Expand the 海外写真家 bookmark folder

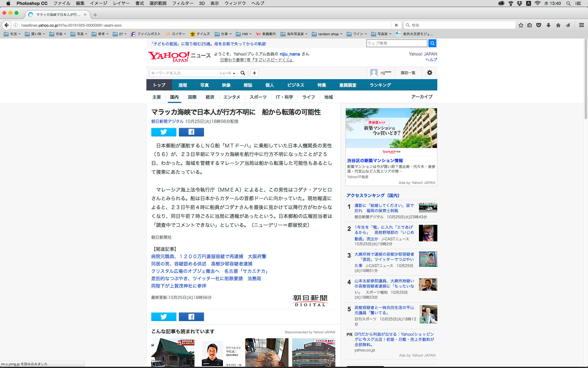pos(294,34)
